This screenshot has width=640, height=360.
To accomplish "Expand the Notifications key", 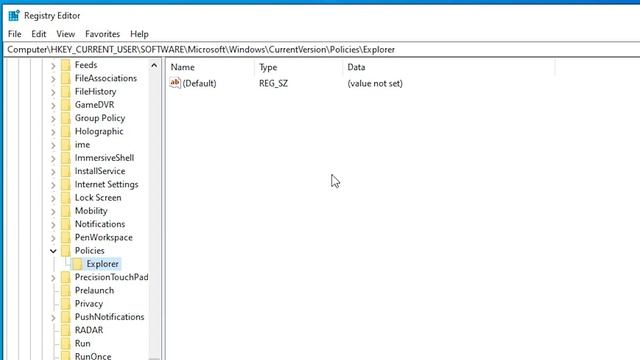I will click(x=53, y=224).
